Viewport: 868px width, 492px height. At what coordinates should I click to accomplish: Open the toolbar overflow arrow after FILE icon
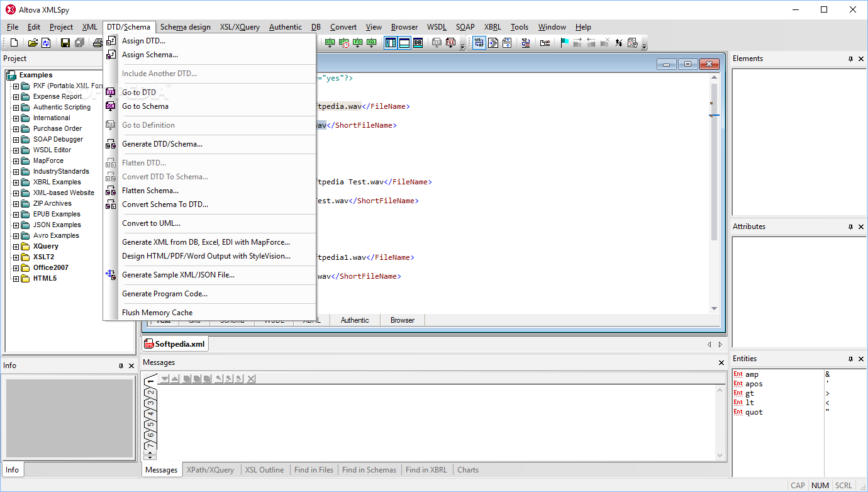coord(463,47)
